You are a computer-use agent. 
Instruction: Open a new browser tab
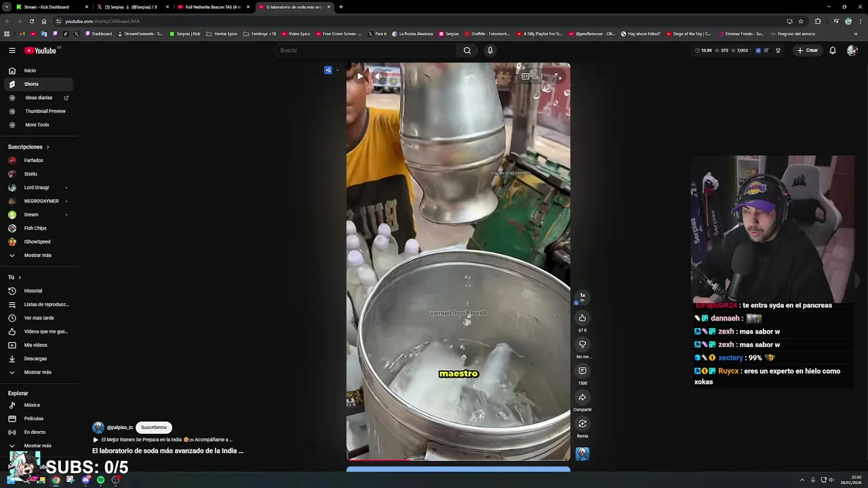click(x=341, y=7)
